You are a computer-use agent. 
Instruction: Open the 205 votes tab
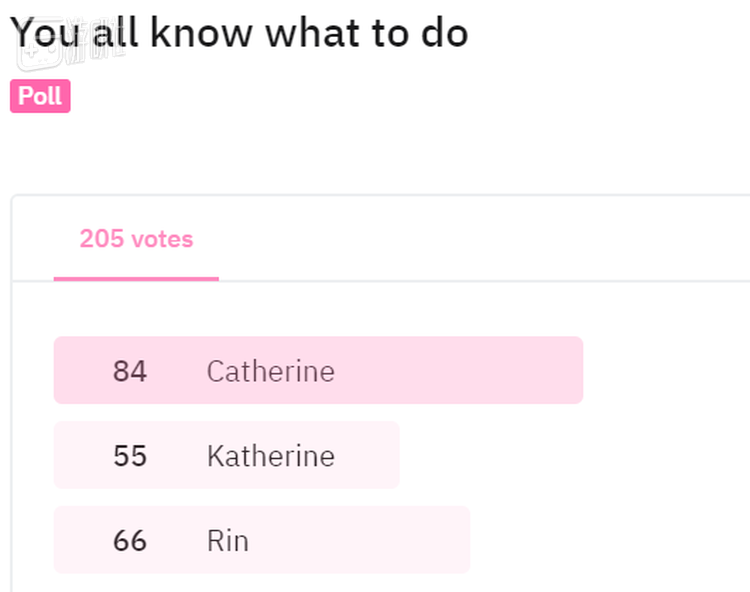[x=136, y=240]
